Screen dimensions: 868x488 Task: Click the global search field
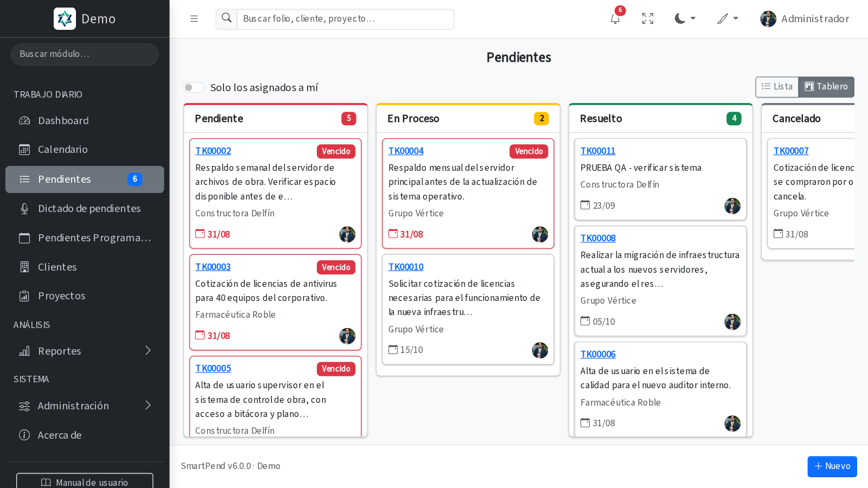[346, 19]
